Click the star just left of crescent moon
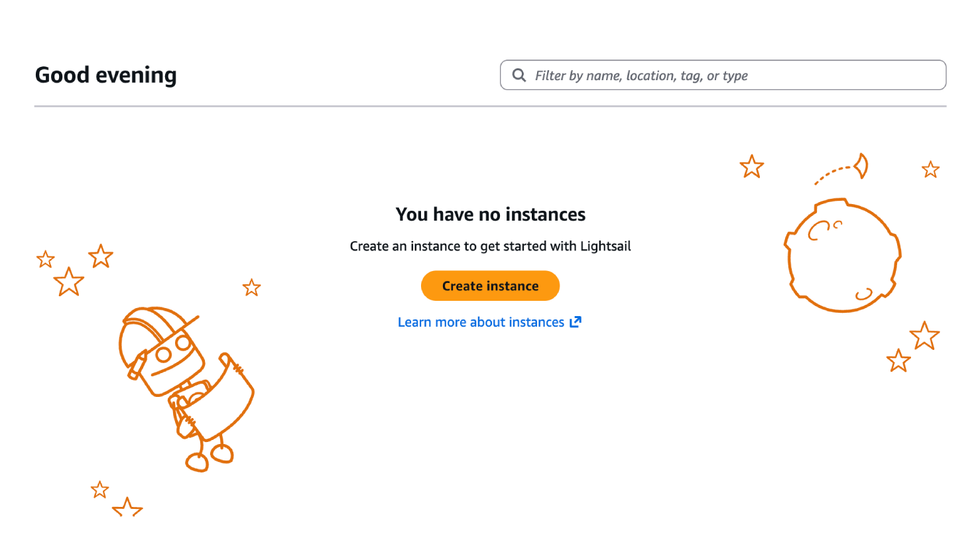 tap(752, 167)
